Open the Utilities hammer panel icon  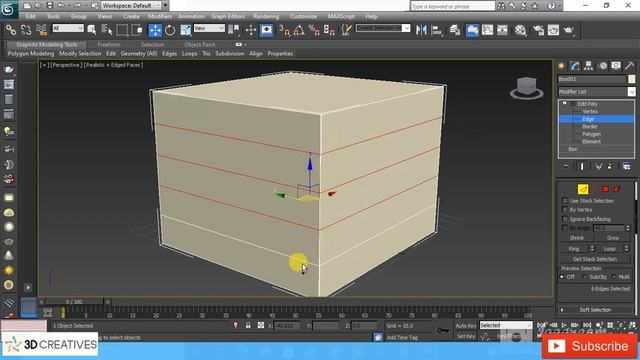click(x=629, y=66)
